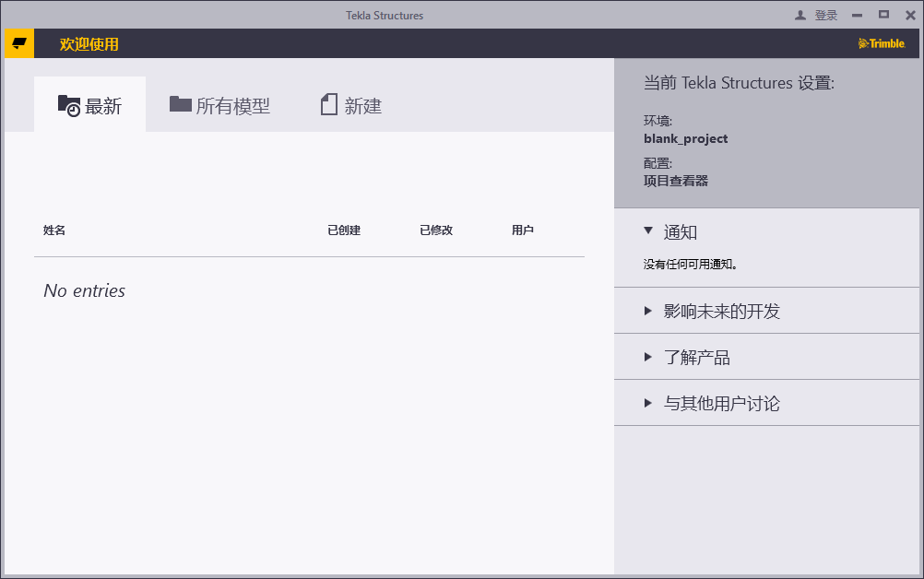
Task: Sort by the 已创建 created column header
Action: tap(344, 230)
